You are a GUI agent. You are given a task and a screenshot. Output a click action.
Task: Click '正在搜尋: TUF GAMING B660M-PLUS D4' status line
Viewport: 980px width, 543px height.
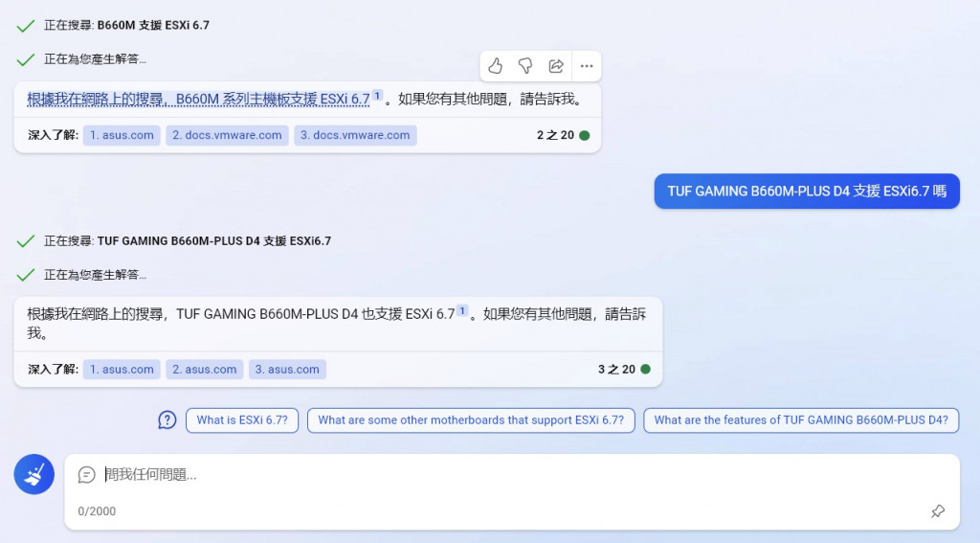click(188, 240)
